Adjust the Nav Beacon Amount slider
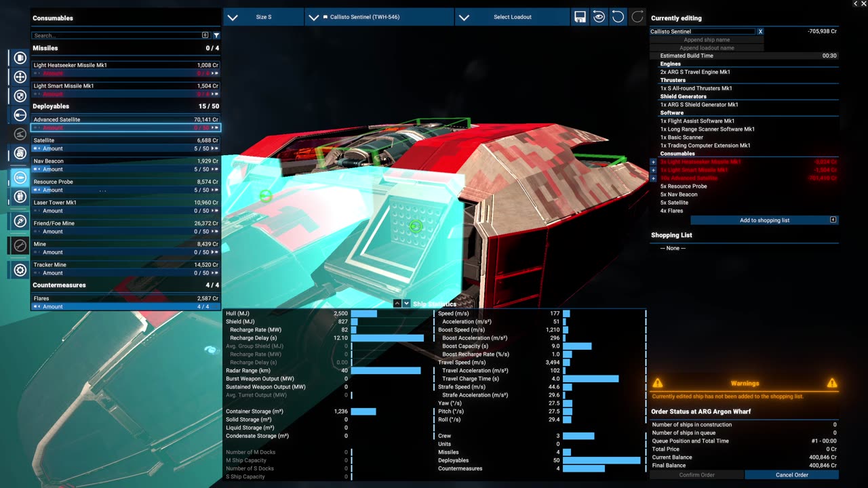The height and width of the screenshot is (488, 868). [125, 169]
